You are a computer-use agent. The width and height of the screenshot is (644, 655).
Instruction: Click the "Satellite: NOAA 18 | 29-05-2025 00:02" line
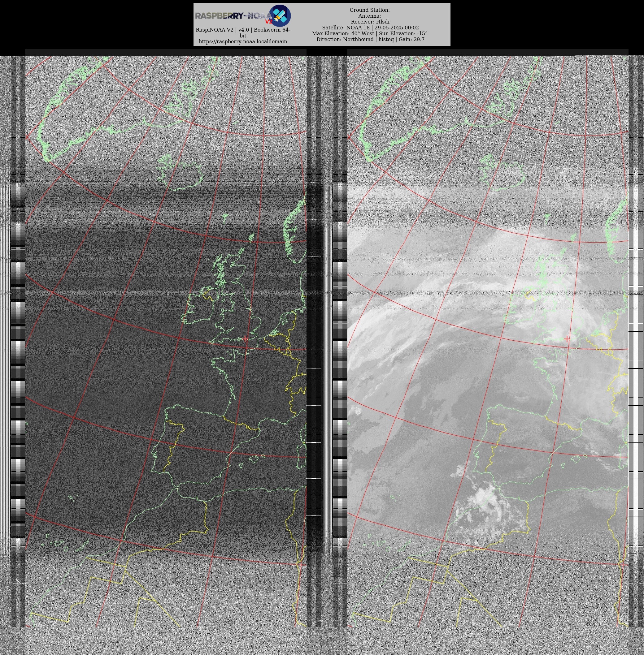pyautogui.click(x=370, y=28)
